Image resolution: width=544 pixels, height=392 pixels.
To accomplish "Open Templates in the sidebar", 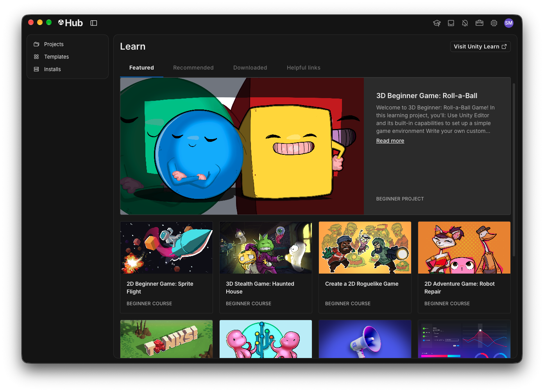I will point(68,57).
